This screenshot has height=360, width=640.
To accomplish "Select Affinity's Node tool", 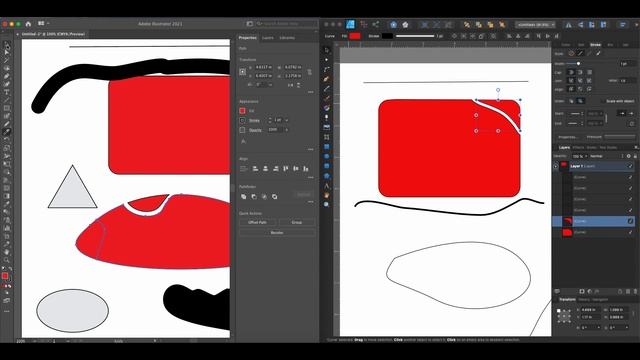I will (x=327, y=60).
